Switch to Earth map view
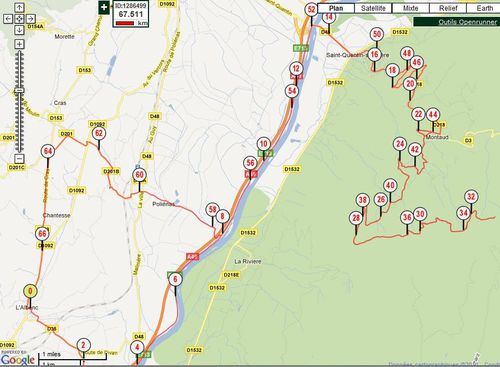Viewport: 500px width, 367px height. (484, 8)
